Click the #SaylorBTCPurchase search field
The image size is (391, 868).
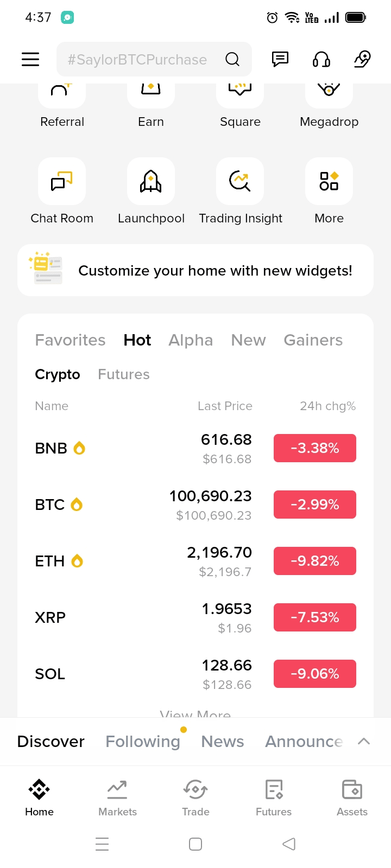click(x=137, y=59)
